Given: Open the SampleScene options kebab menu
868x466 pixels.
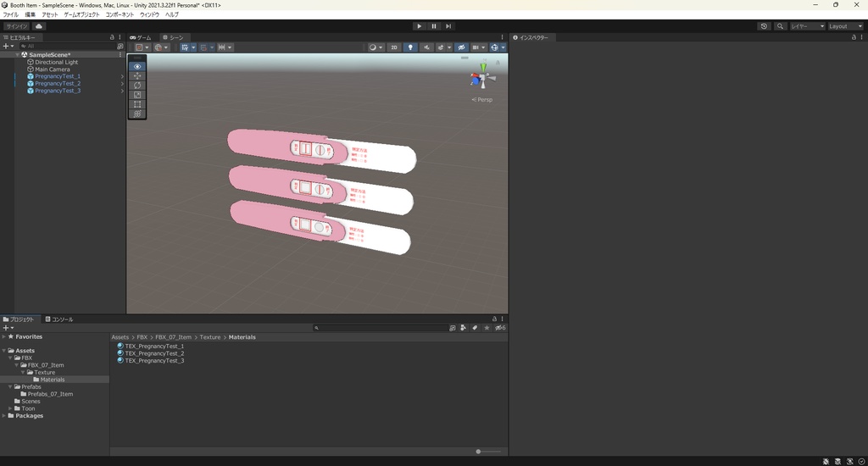Looking at the screenshot, I should 120,55.
